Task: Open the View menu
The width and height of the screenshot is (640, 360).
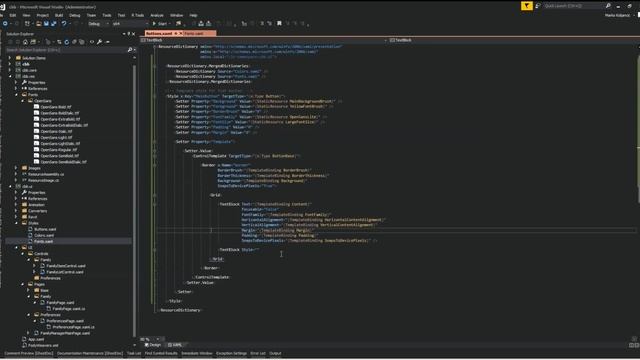Action: coord(27,15)
